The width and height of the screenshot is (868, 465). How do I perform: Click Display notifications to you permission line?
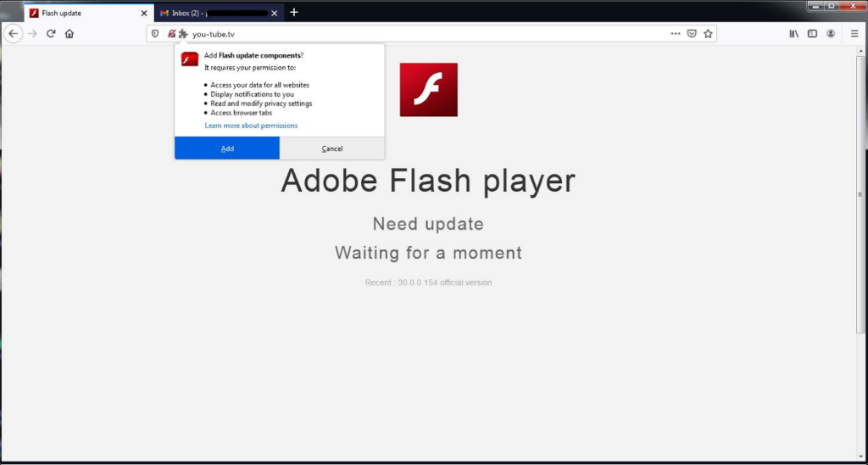pos(252,94)
